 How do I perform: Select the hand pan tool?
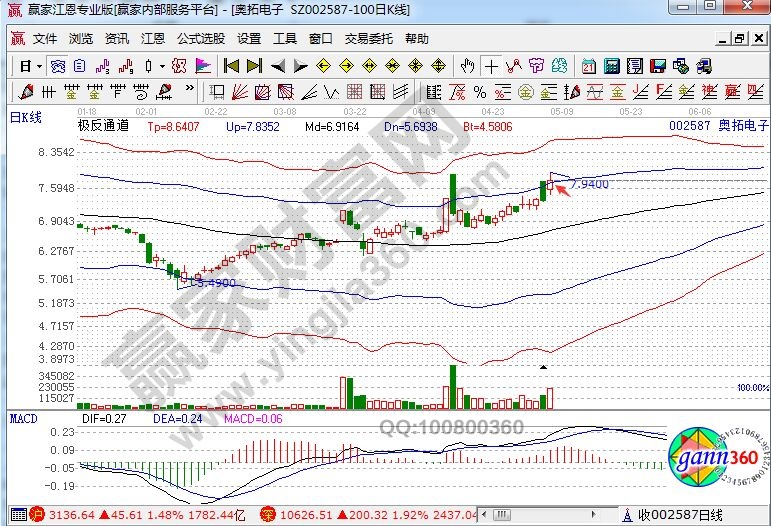click(467, 66)
